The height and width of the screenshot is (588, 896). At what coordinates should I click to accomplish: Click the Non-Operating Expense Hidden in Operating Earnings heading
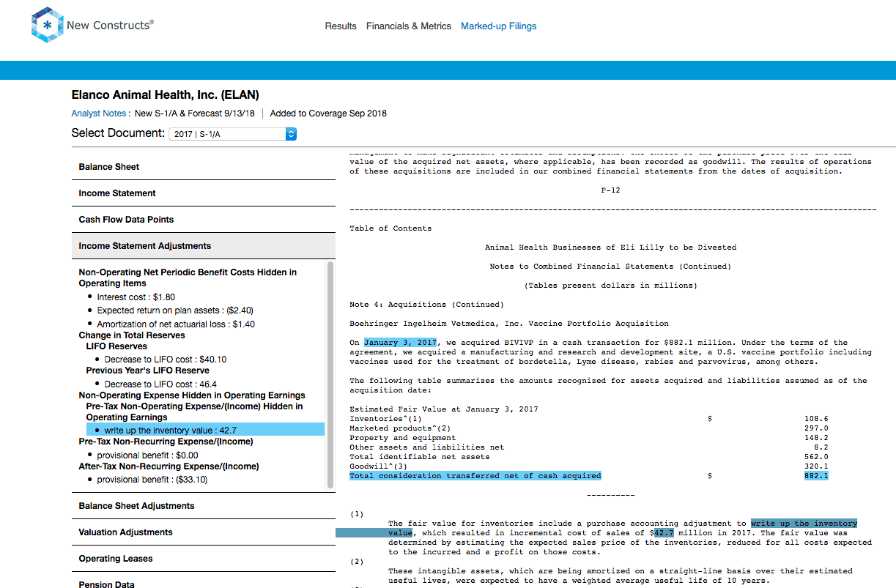(191, 395)
